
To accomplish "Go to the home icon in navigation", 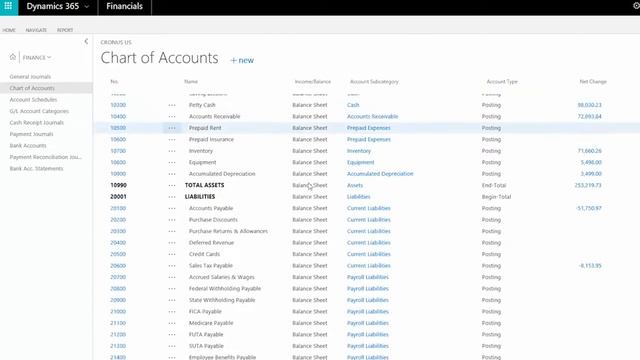I will (x=13, y=57).
